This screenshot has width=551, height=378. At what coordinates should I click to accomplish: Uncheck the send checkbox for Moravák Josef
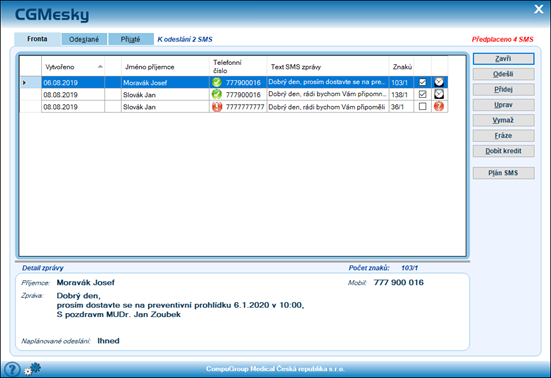coord(422,82)
